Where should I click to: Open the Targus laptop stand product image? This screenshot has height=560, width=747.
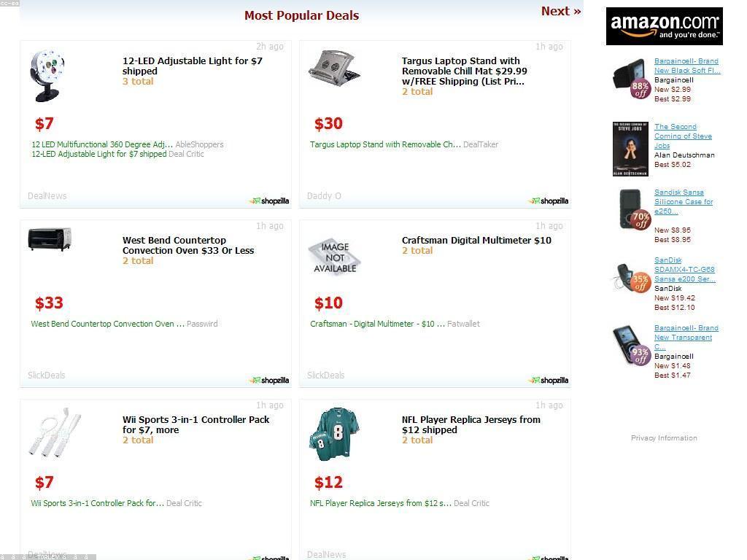pyautogui.click(x=335, y=67)
